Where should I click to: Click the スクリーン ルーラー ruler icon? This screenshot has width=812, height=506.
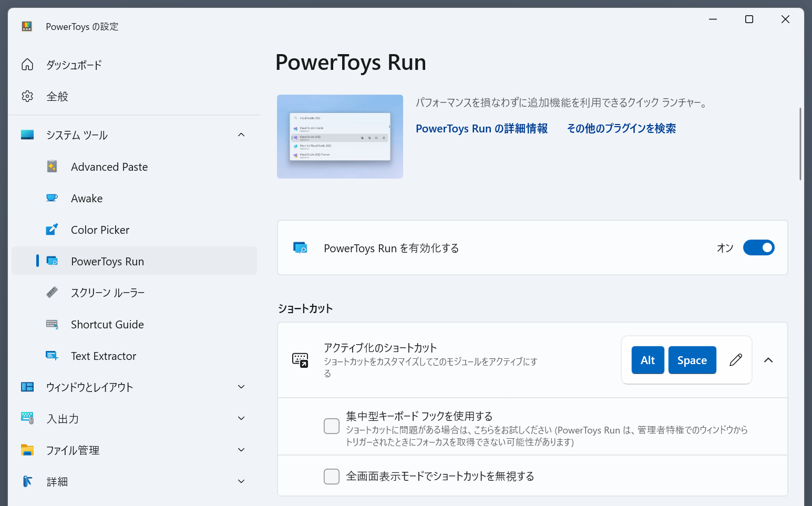(52, 292)
